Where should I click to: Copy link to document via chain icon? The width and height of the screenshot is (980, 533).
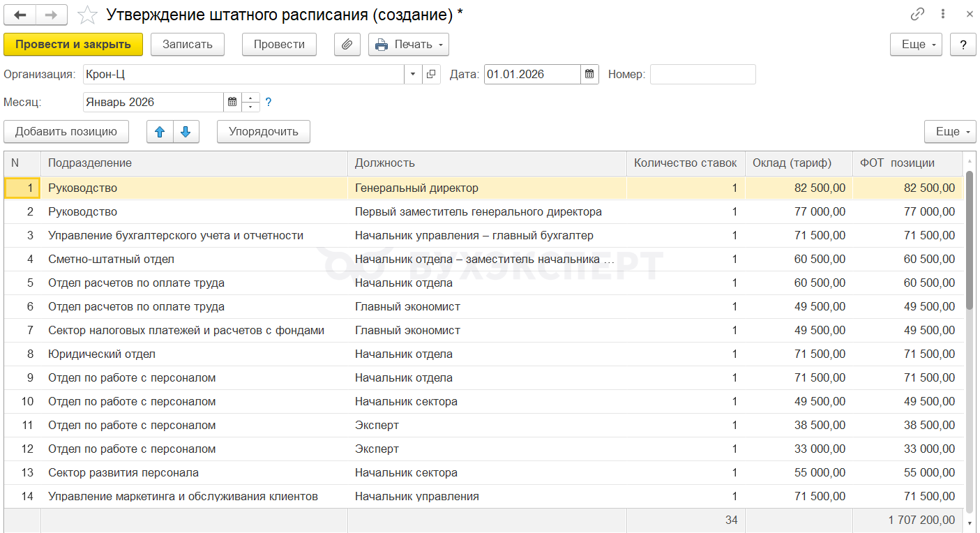click(x=917, y=15)
